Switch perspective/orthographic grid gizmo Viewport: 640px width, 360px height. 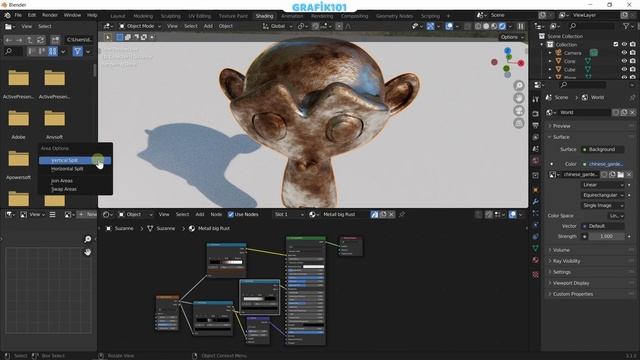pyautogui.click(x=519, y=123)
